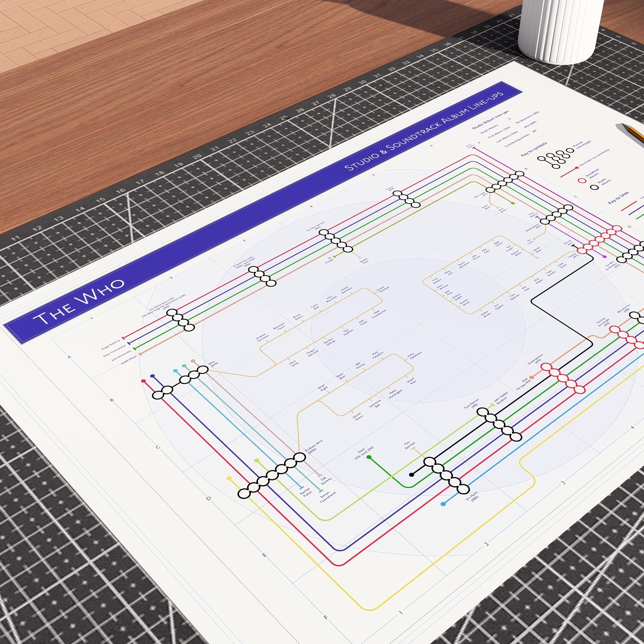Click the black "Studio Albums" legend circle
Screen dimensions: 644x644
pyautogui.click(x=595, y=187)
